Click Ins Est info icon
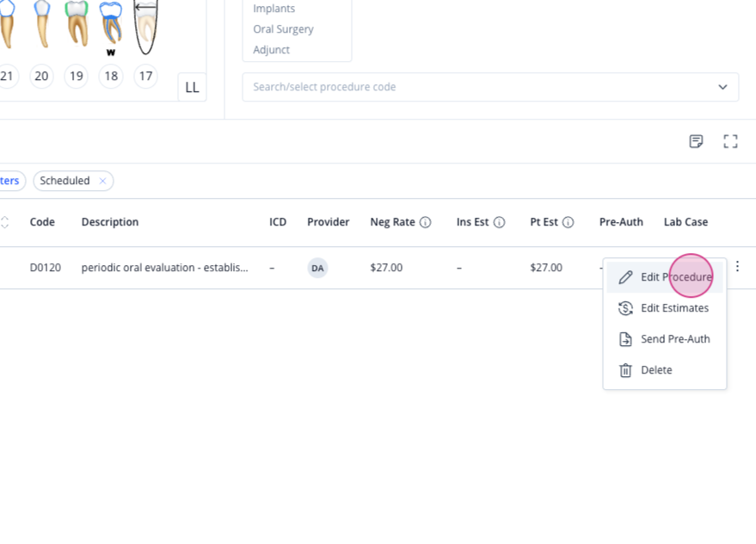This screenshot has width=756, height=544. pyautogui.click(x=500, y=223)
